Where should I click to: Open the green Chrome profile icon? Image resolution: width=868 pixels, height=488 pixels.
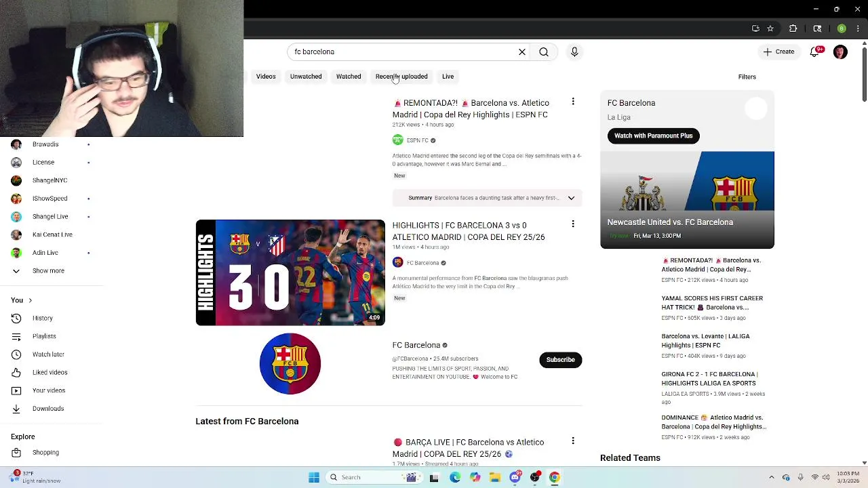point(842,28)
